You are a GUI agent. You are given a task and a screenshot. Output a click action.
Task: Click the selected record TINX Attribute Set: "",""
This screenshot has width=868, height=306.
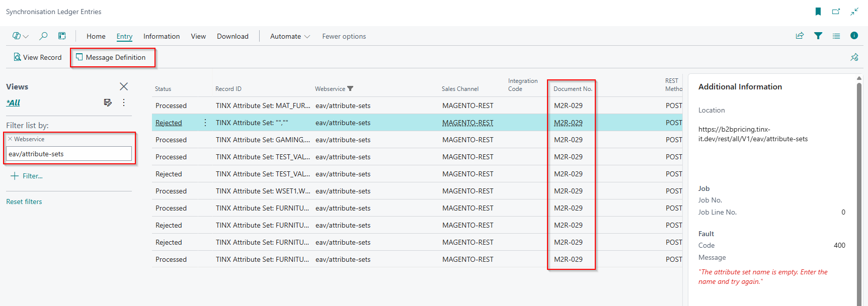pyautogui.click(x=252, y=123)
